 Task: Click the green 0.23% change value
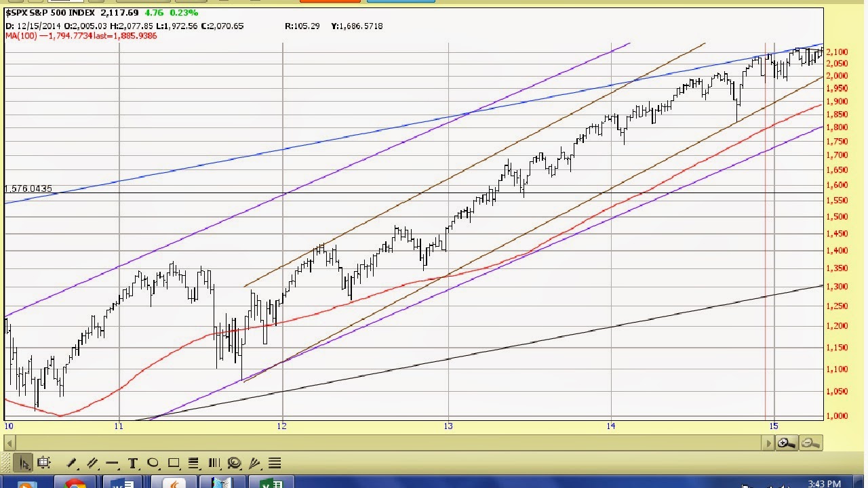(x=182, y=13)
